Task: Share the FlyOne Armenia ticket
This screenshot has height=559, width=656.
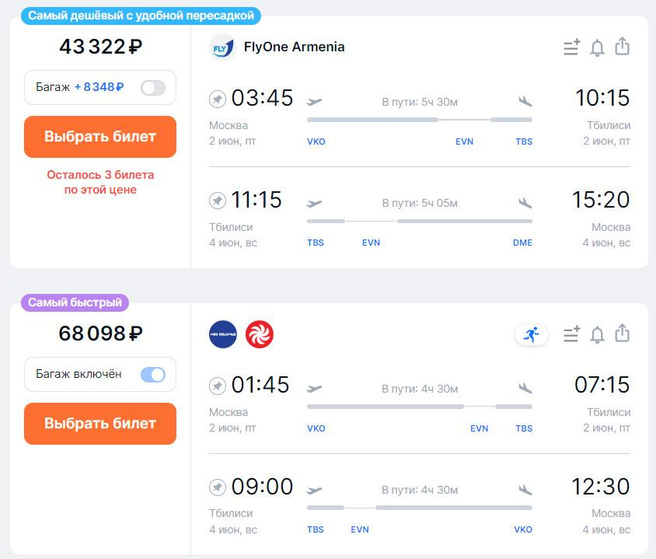Action: pos(622,47)
